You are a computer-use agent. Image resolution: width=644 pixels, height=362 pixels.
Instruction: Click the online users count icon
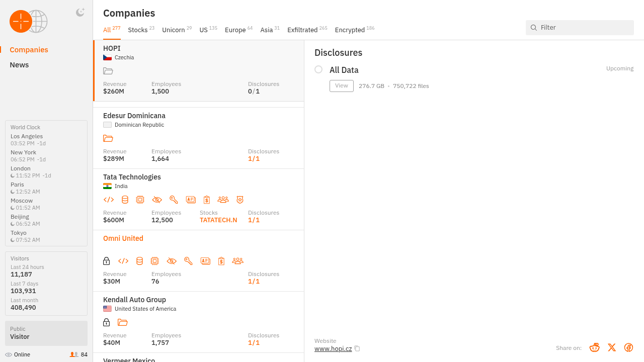pyautogui.click(x=74, y=354)
